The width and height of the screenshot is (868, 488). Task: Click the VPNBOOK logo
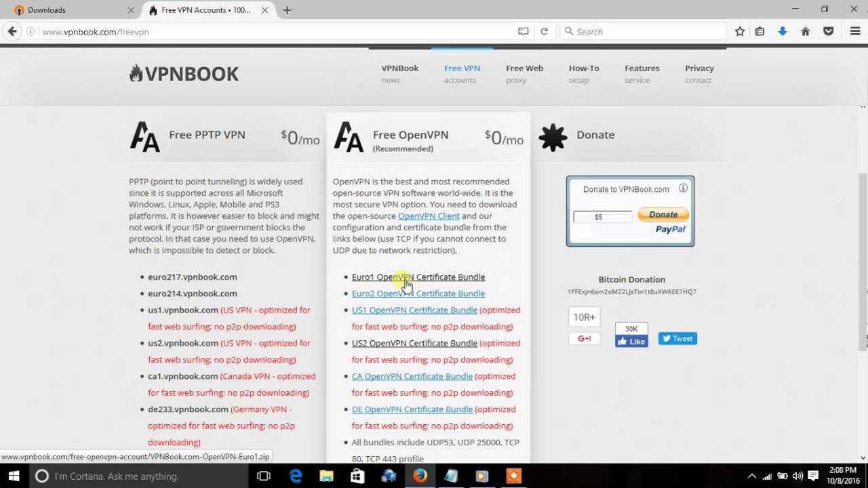[x=184, y=74]
